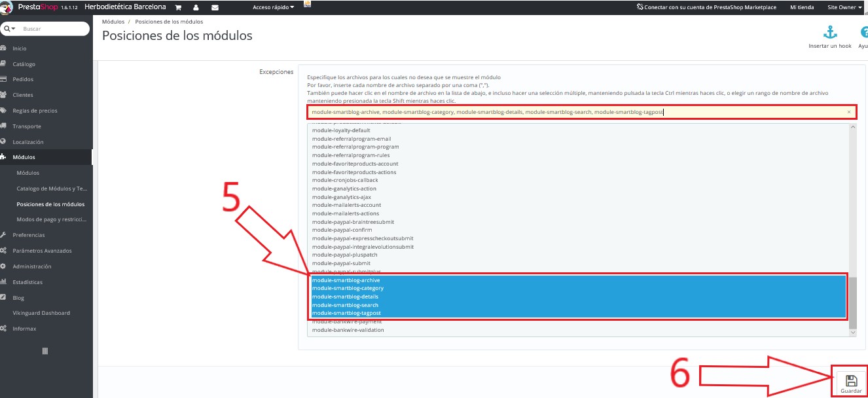Click the Módulos breadcrumb link

[x=113, y=22]
